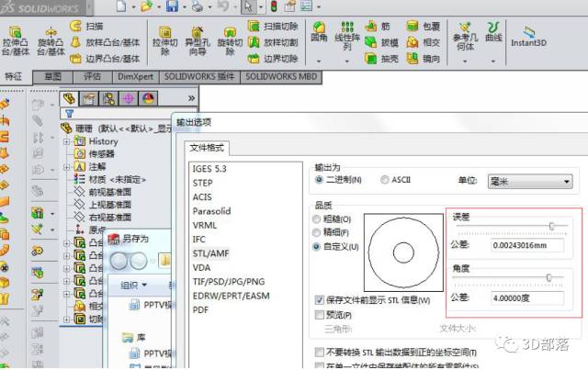Switch to the Features (特征) ribbon tab
Image resolution: width=588 pixels, height=370 pixels.
[x=14, y=77]
